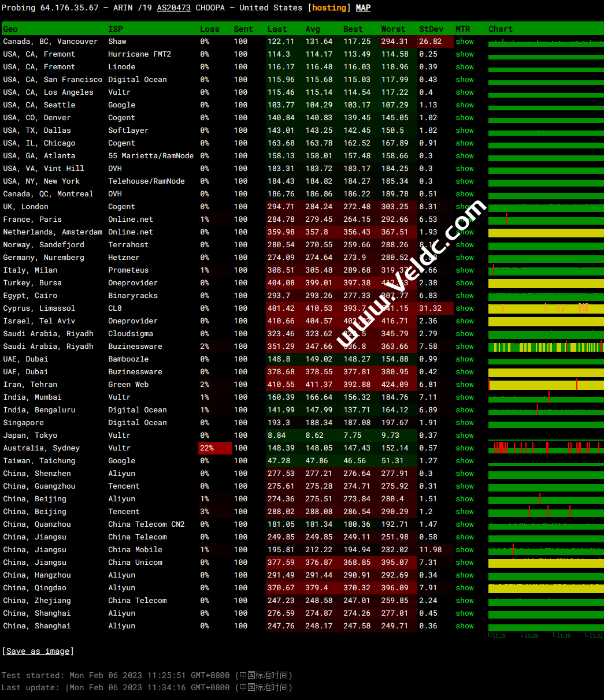Show MTR for Singapore Digital Ocean
Viewport: 604px width, 700px height.
click(464, 423)
